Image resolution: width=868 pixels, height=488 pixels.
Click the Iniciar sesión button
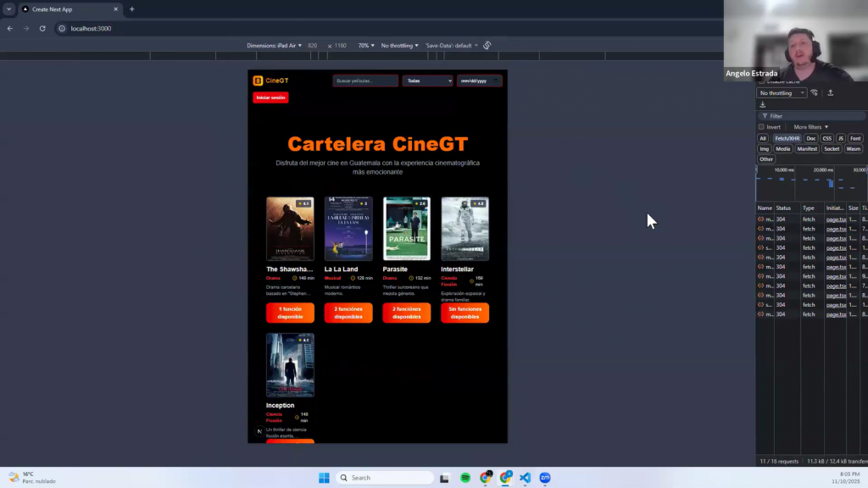pyautogui.click(x=270, y=97)
